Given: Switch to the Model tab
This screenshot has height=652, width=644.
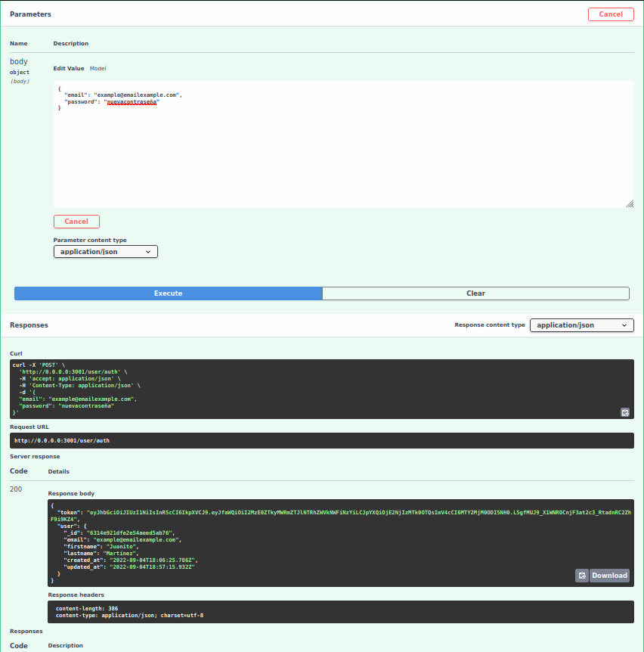Looking at the screenshot, I should tap(98, 68).
